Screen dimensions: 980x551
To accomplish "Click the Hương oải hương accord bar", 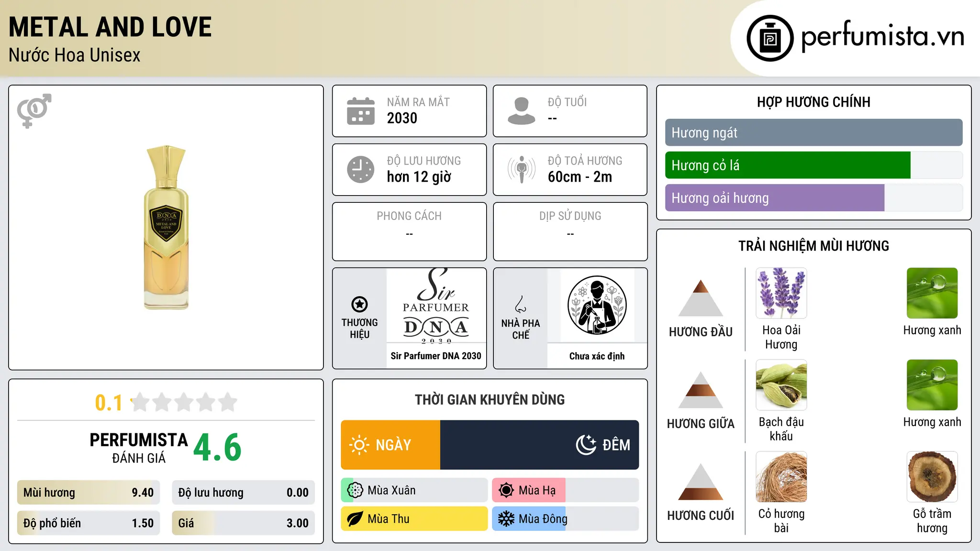I will pyautogui.click(x=814, y=198).
